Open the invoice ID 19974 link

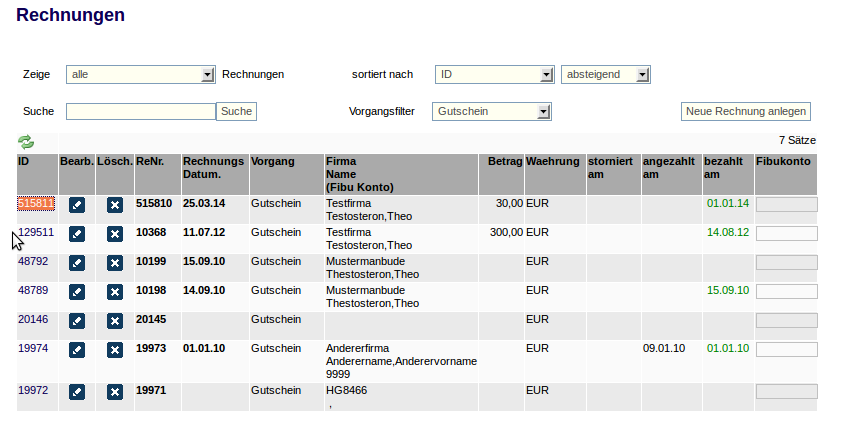point(33,348)
